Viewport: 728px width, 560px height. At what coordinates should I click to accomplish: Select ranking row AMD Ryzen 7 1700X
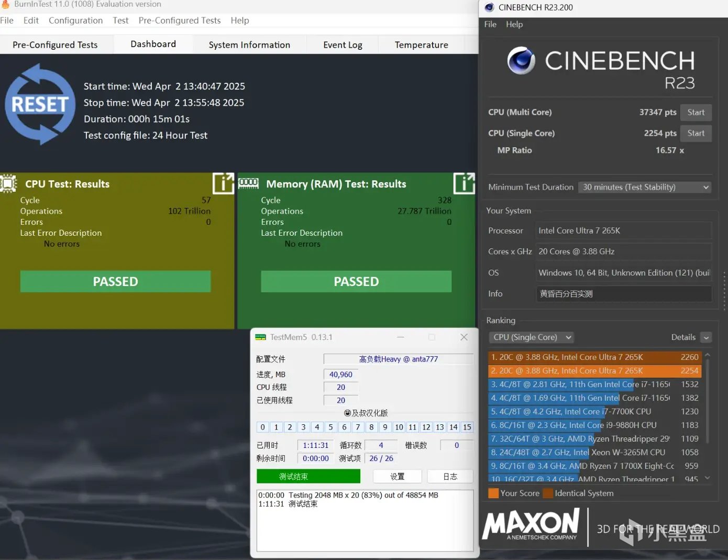coord(594,466)
